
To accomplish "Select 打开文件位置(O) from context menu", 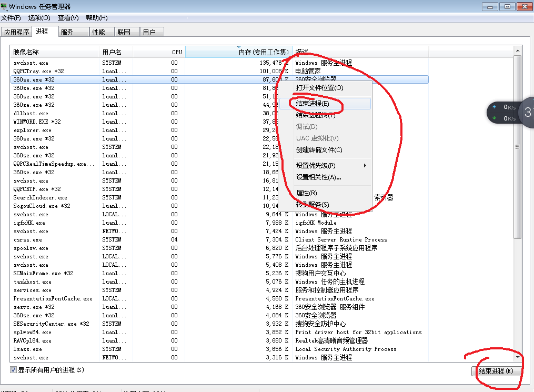I will [x=319, y=88].
